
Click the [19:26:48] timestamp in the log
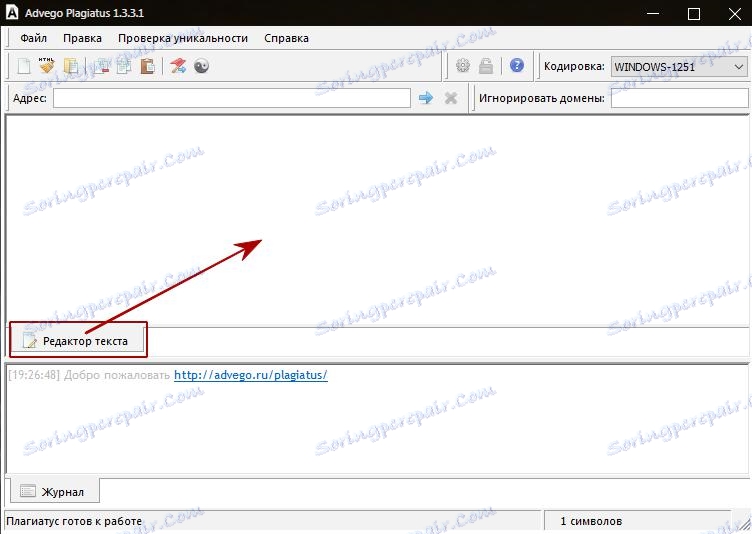tap(34, 375)
